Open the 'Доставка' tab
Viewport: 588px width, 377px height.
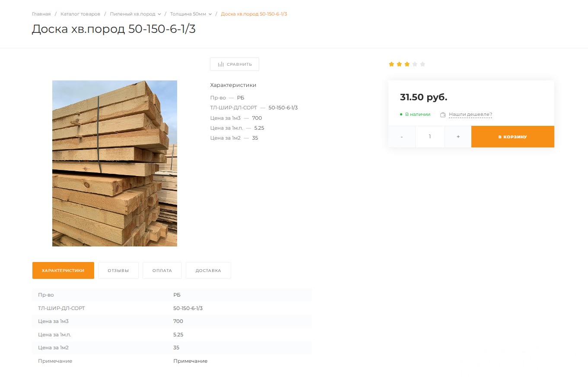[x=208, y=271]
